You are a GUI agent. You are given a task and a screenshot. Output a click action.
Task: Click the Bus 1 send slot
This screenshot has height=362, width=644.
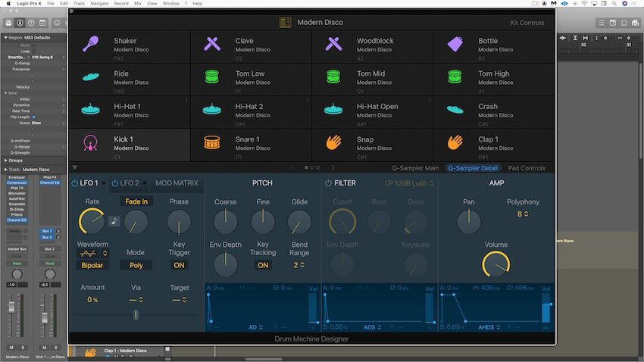(x=47, y=231)
